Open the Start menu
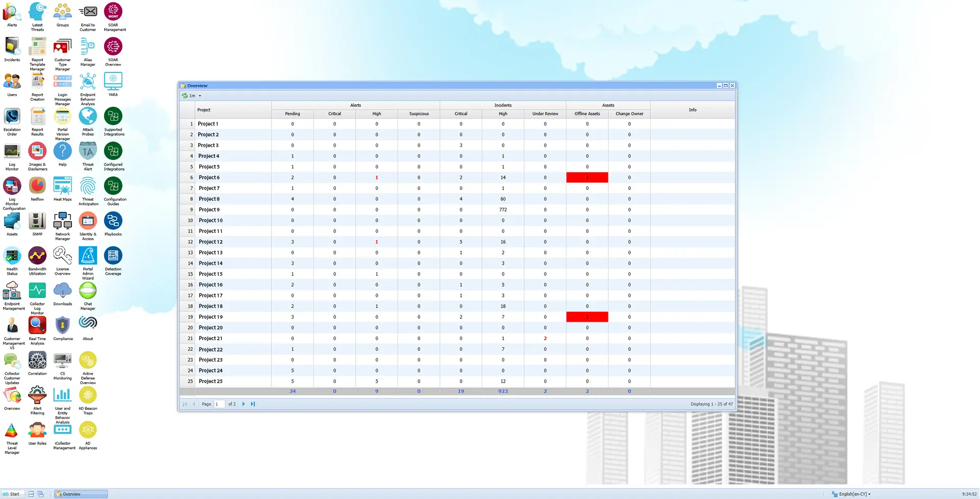The height and width of the screenshot is (499, 980). coord(13,494)
